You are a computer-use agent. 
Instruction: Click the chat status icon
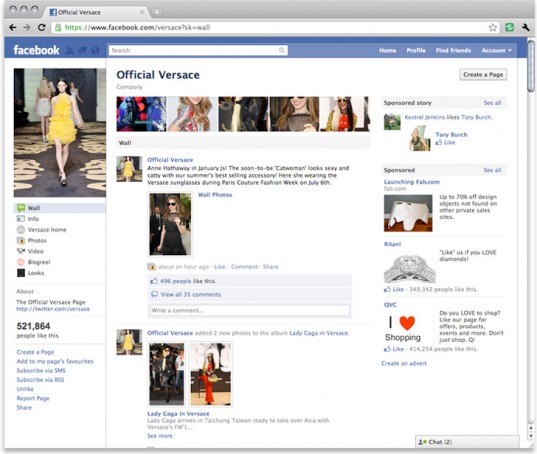[423, 442]
